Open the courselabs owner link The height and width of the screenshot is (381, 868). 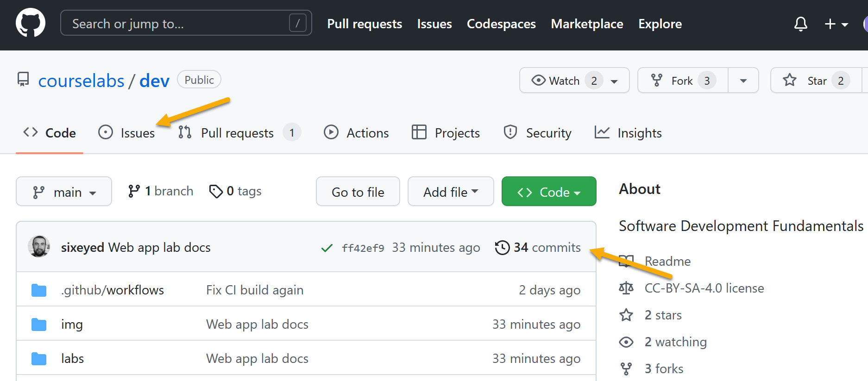click(81, 81)
